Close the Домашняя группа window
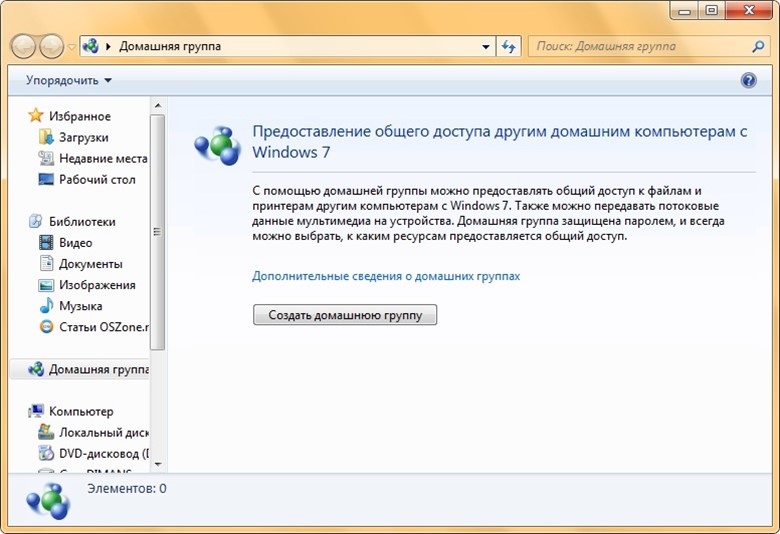The height and width of the screenshot is (534, 780). coord(749,10)
